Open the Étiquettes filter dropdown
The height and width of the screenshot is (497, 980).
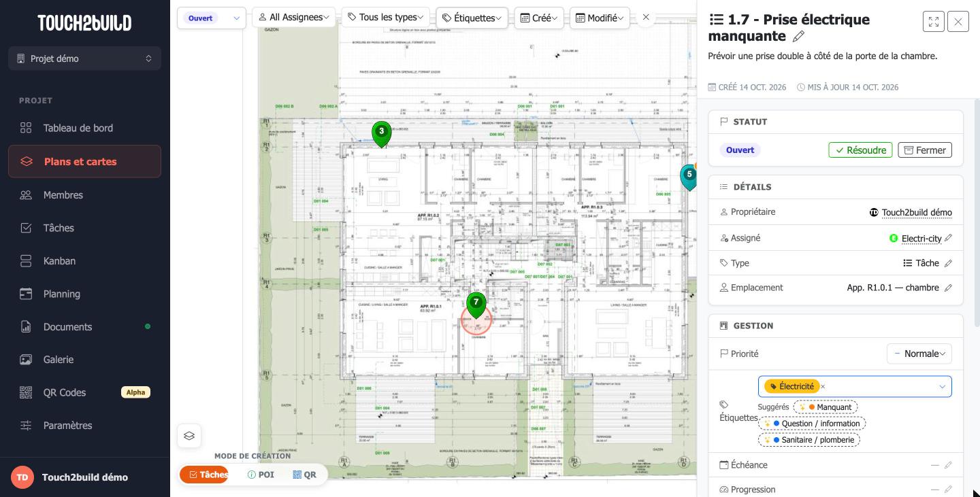(x=472, y=18)
